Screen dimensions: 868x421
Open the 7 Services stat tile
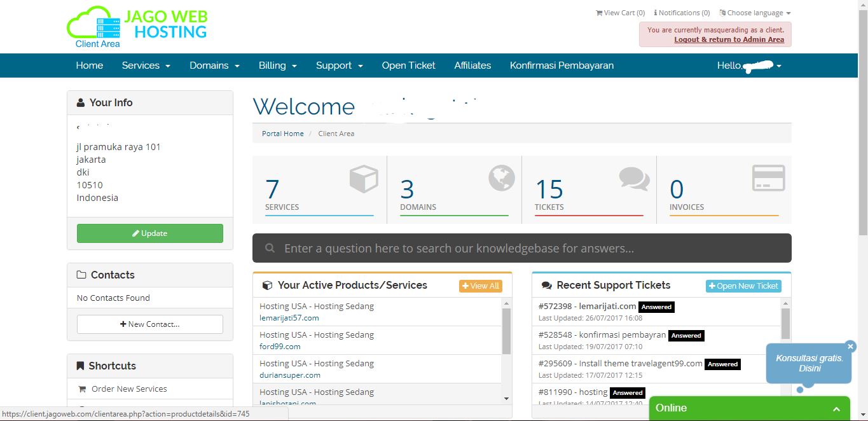319,190
